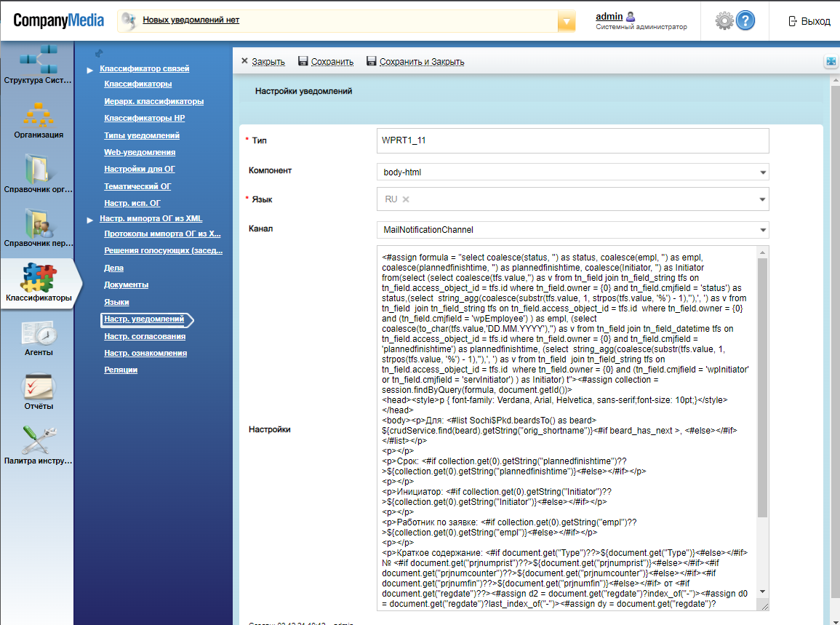
Task: Open Языки tree item
Action: pyautogui.click(x=116, y=303)
